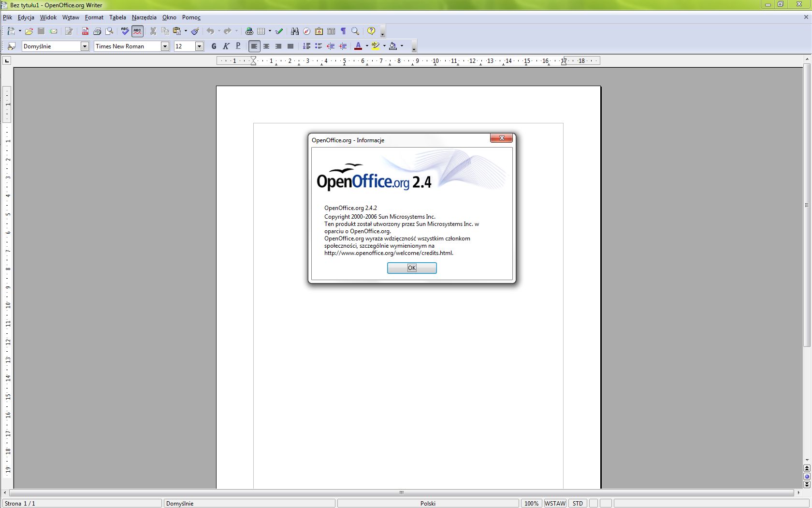Run the Spellcheck tool

tap(125, 31)
